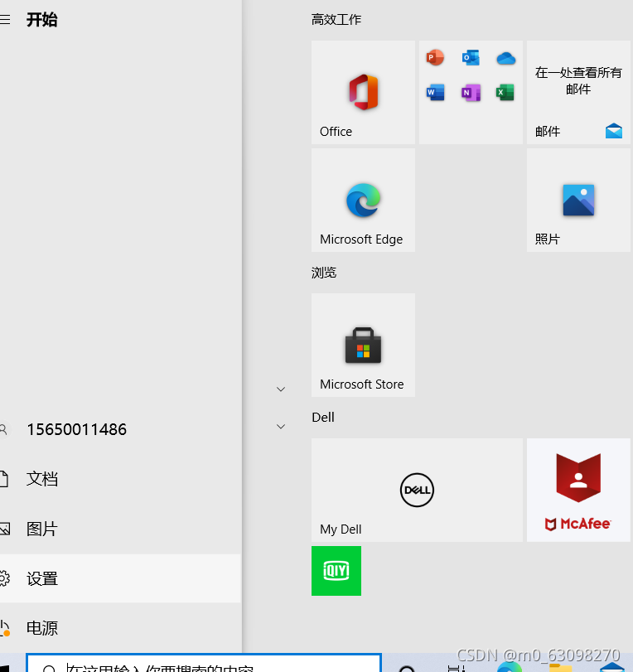This screenshot has height=672, width=633.
Task: Launch OneNote from the Office folder tile
Action: [x=471, y=92]
